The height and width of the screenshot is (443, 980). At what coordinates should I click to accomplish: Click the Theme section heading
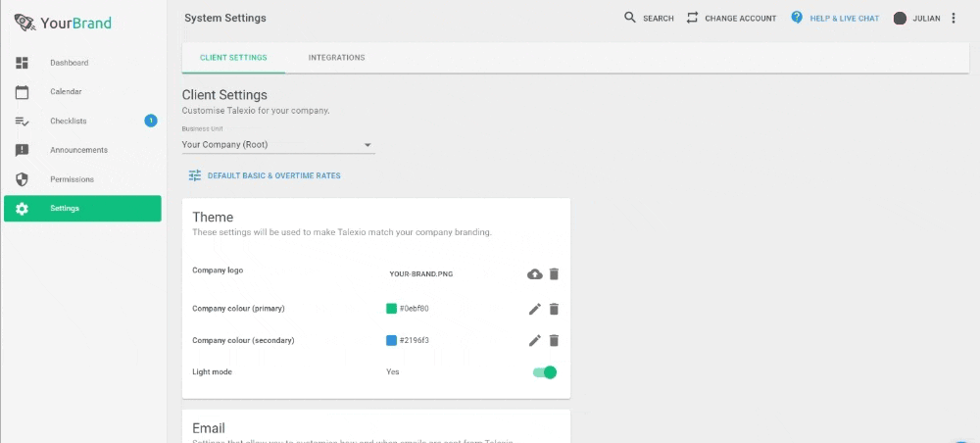click(213, 218)
